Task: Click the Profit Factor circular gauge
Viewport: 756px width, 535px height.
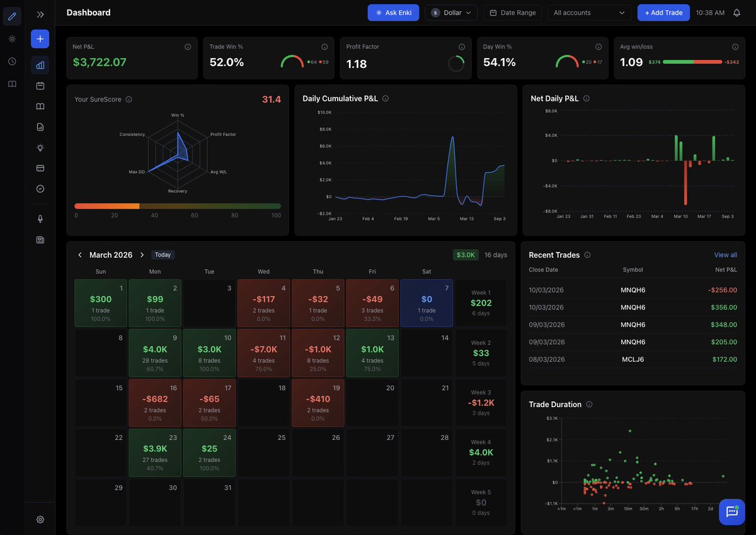Action: point(456,63)
